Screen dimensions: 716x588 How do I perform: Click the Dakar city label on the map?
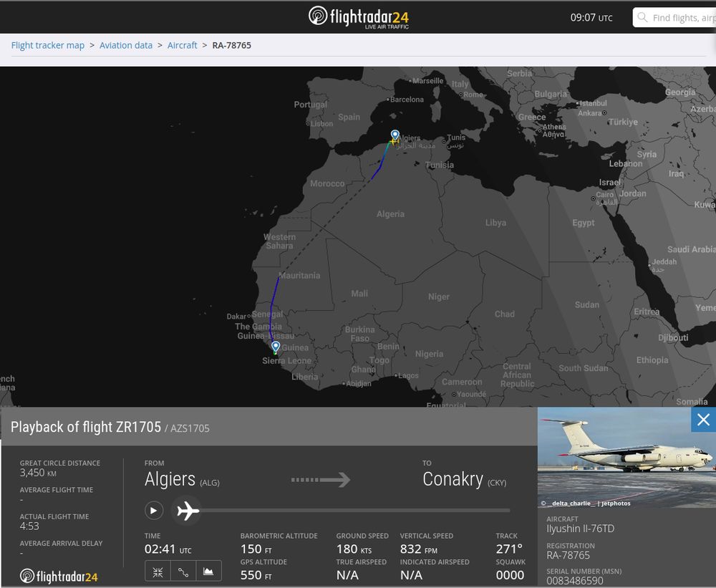pos(236,317)
